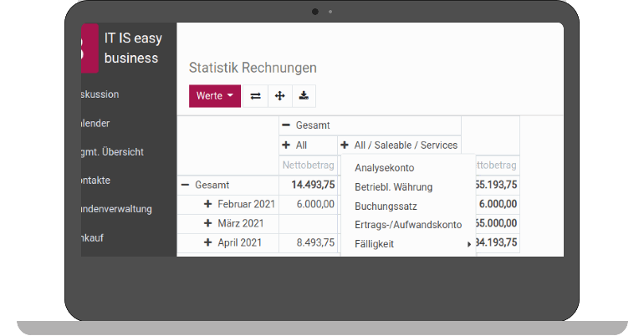
Task: Pick Ertrags-/Aufwandskonto from the menu
Action: [408, 225]
